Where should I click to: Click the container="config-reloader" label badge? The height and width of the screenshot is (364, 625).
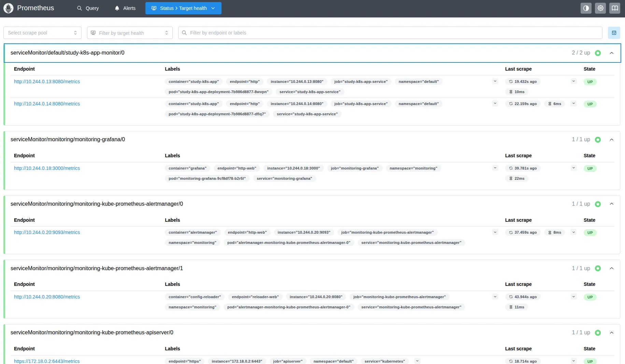pyautogui.click(x=195, y=297)
